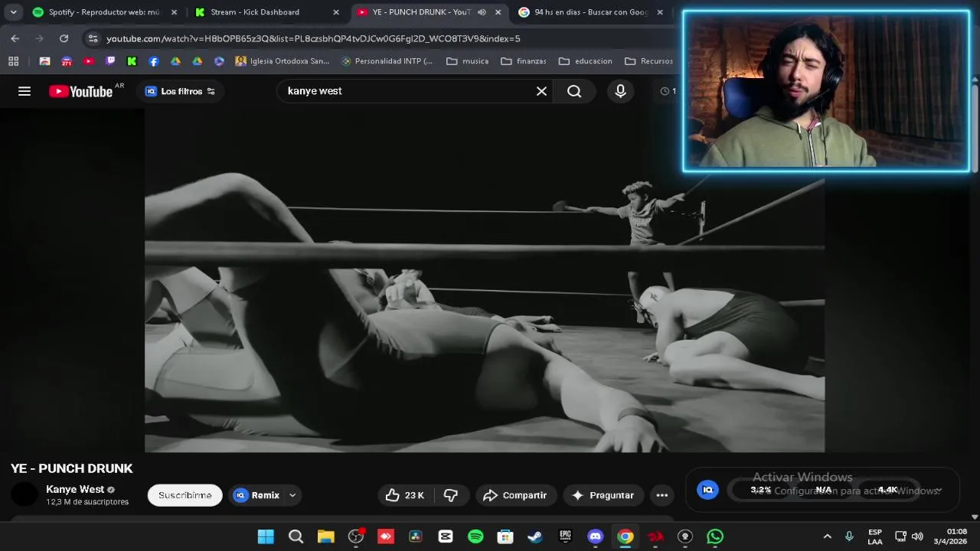Start voice search with the microphone
Image resolution: width=980 pixels, height=551 pixels.
[x=620, y=91]
